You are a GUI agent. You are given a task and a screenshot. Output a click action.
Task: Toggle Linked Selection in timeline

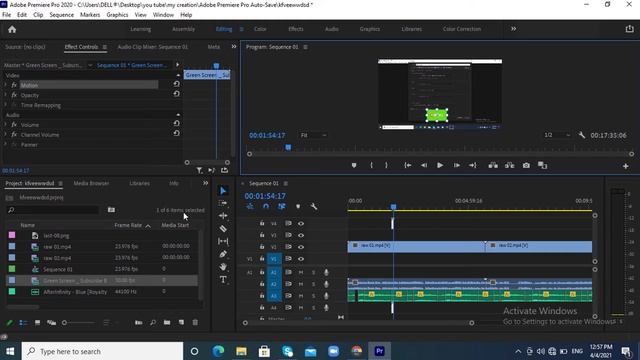pos(282,207)
